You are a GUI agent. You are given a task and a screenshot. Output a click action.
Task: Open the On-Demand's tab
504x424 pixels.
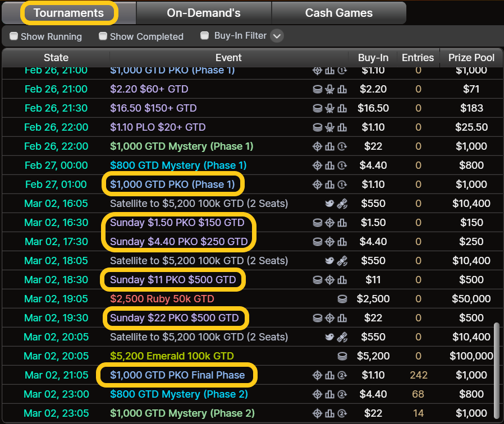pyautogui.click(x=204, y=13)
